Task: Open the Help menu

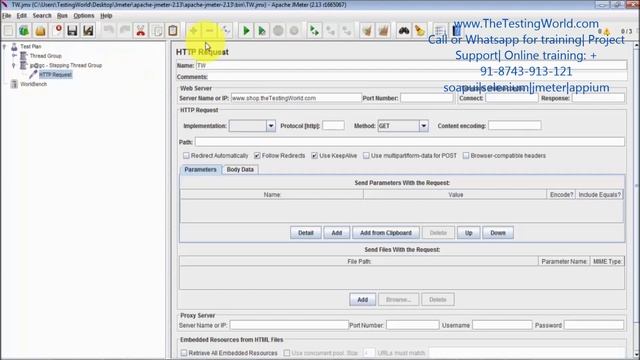Action: coord(106,16)
